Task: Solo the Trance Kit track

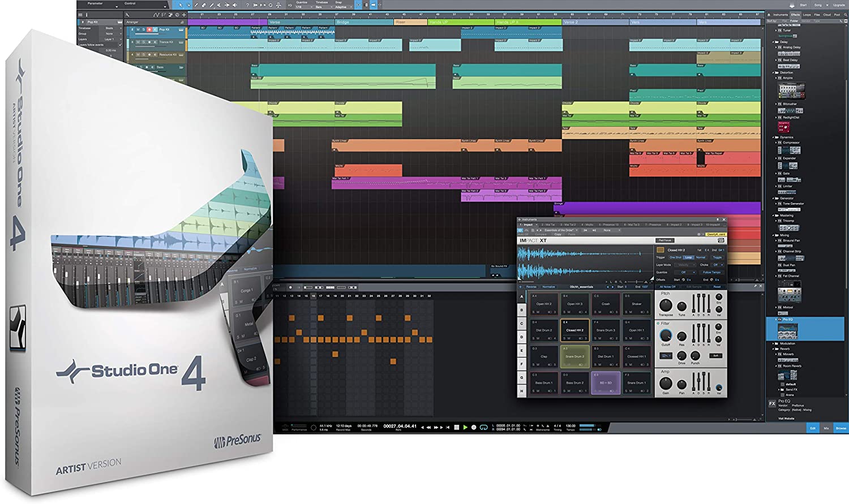Action: coord(143,42)
